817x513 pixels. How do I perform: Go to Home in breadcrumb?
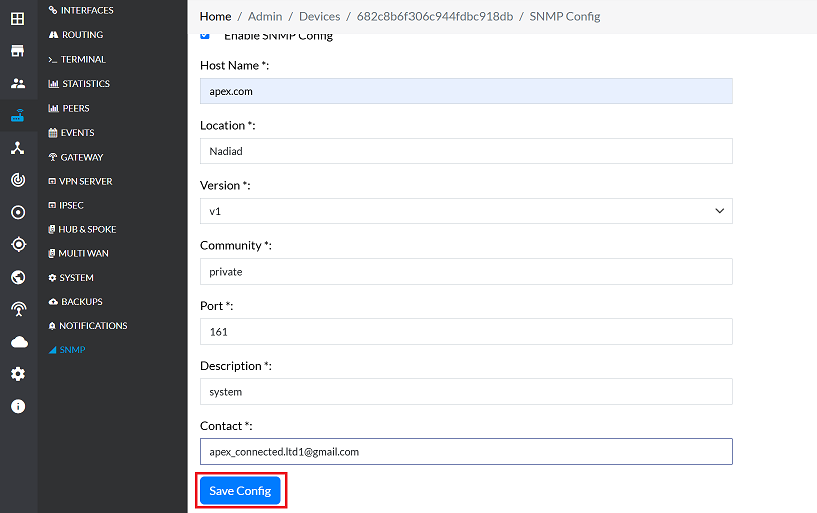point(215,17)
